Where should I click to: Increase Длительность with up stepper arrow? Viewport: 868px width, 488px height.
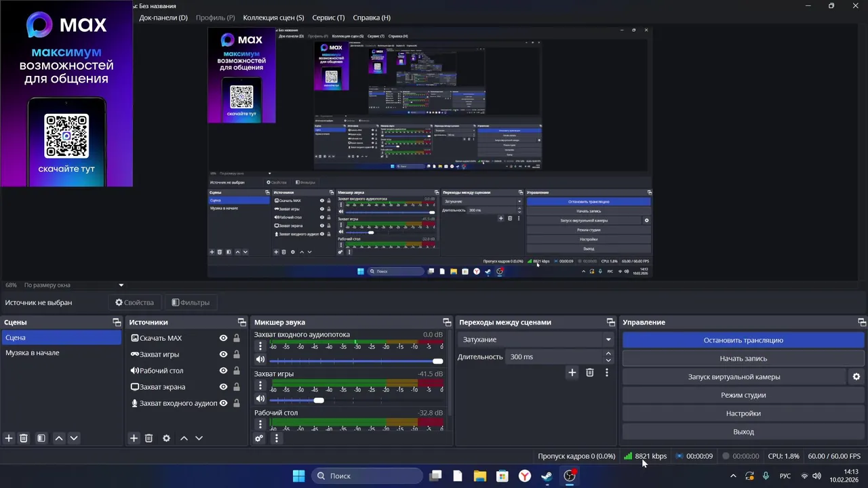tap(608, 353)
